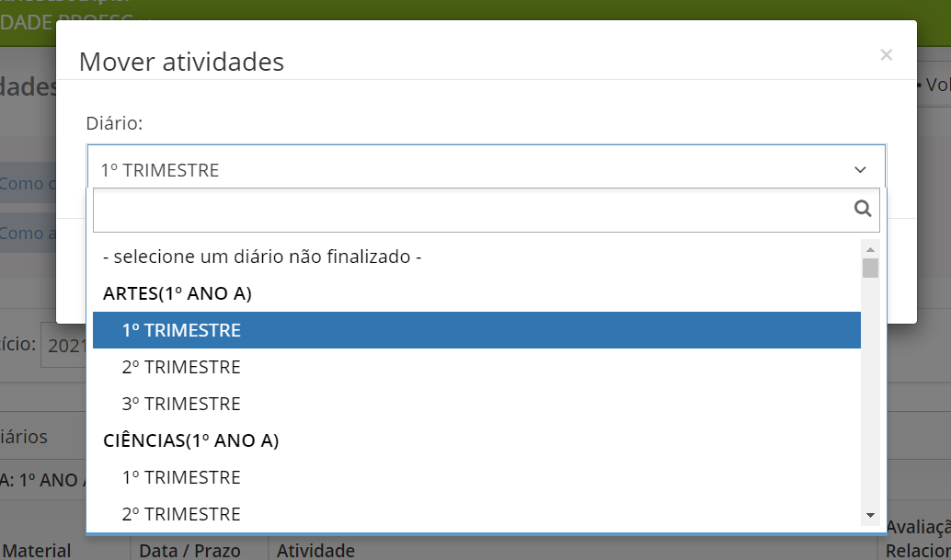951x560 pixels.
Task: Select the ARTES(1º ANO A) group header
Action: [476, 294]
